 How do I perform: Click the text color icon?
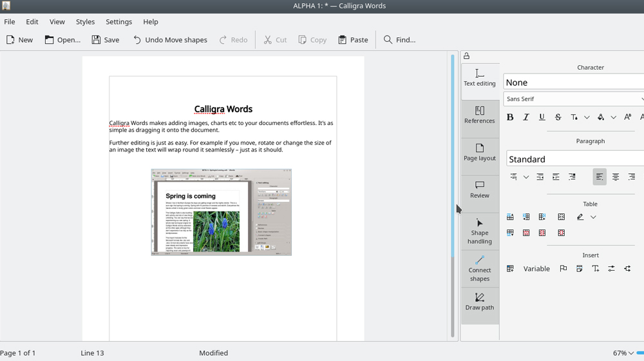click(x=574, y=117)
